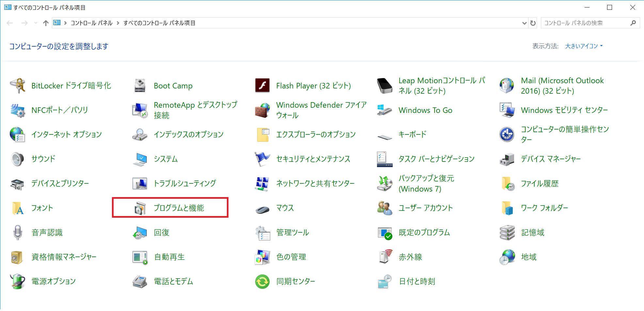Open the コンピューターの簡単操作センター icon

coord(507,134)
